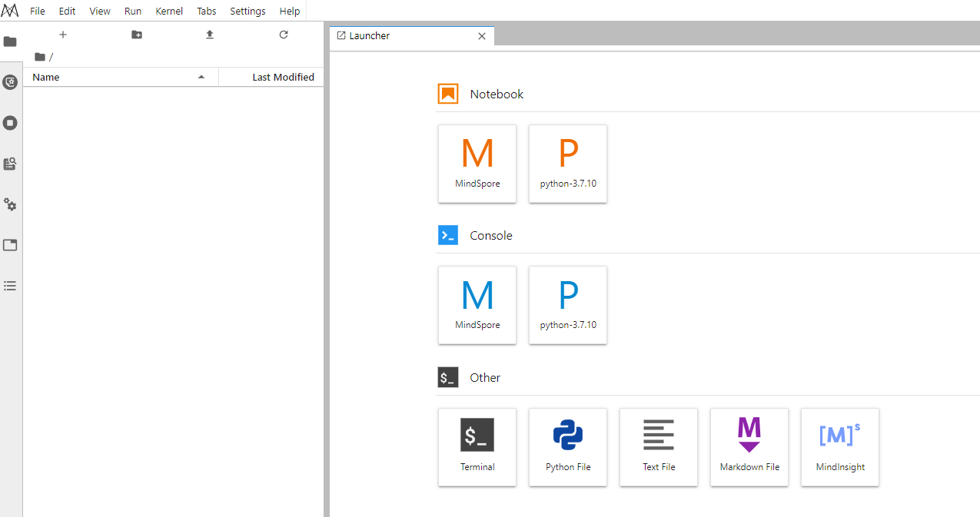Close the Launcher tab
Screen dimensions: 980x517
(x=482, y=36)
